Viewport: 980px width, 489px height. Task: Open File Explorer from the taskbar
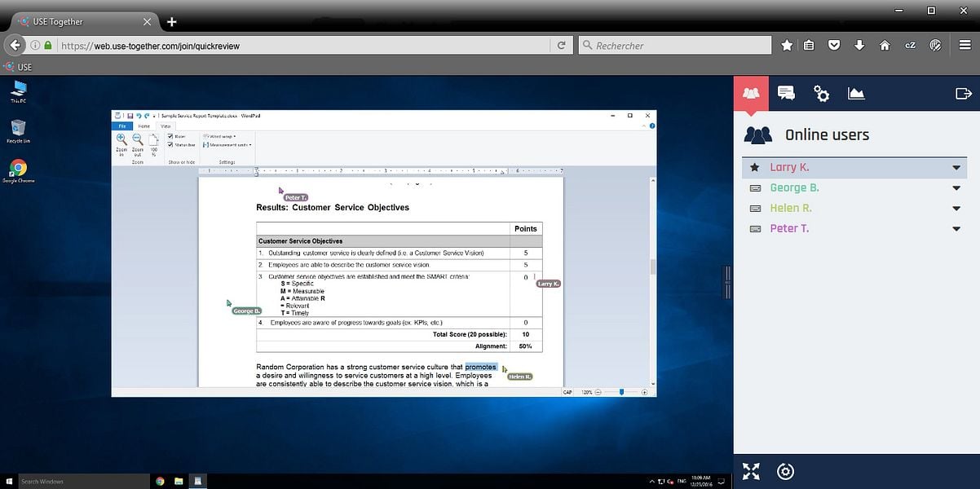point(179,482)
